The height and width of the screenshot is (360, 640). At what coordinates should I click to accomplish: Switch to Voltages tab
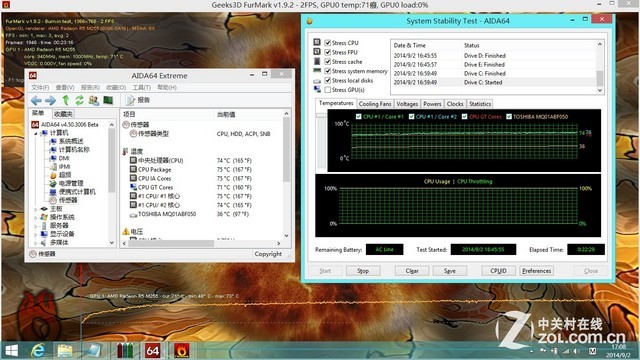pos(407,104)
